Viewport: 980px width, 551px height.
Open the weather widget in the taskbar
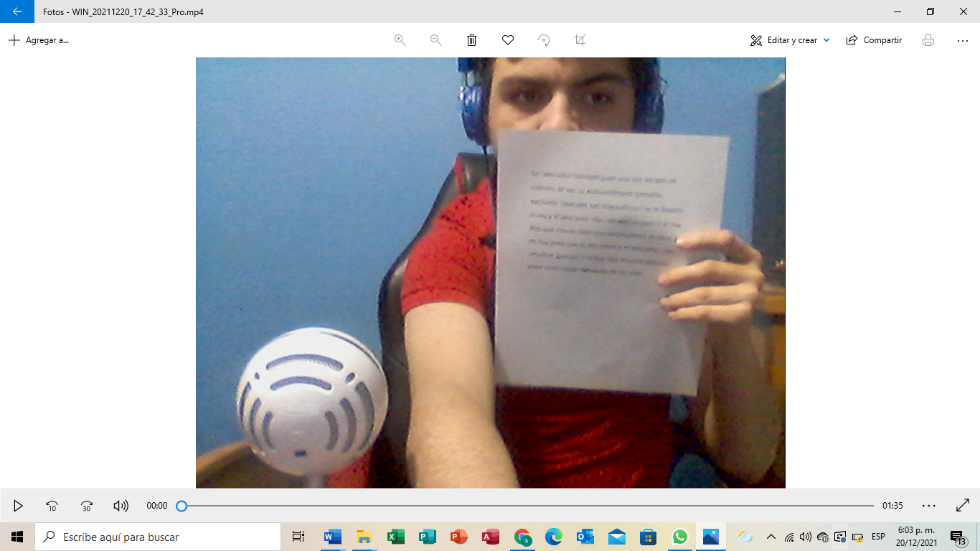(745, 537)
